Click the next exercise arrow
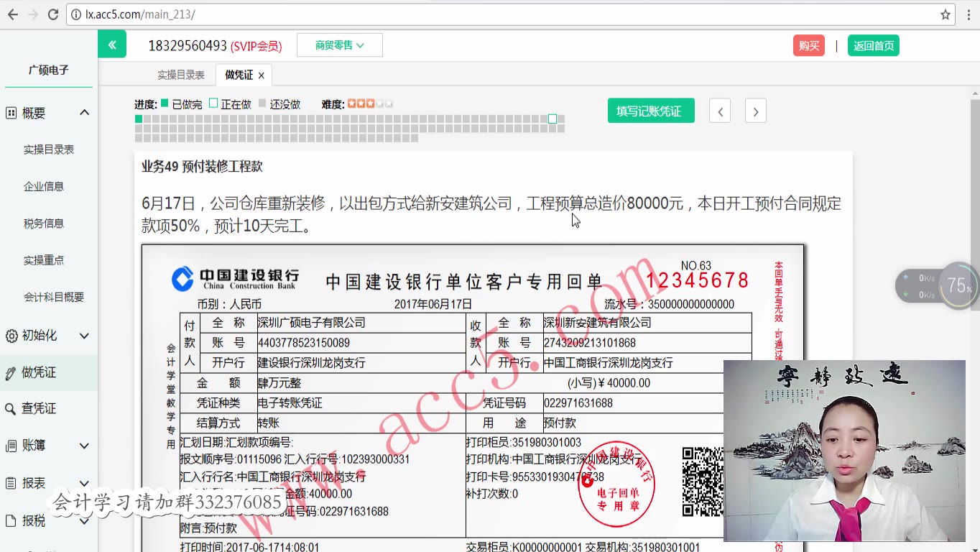 click(x=755, y=111)
